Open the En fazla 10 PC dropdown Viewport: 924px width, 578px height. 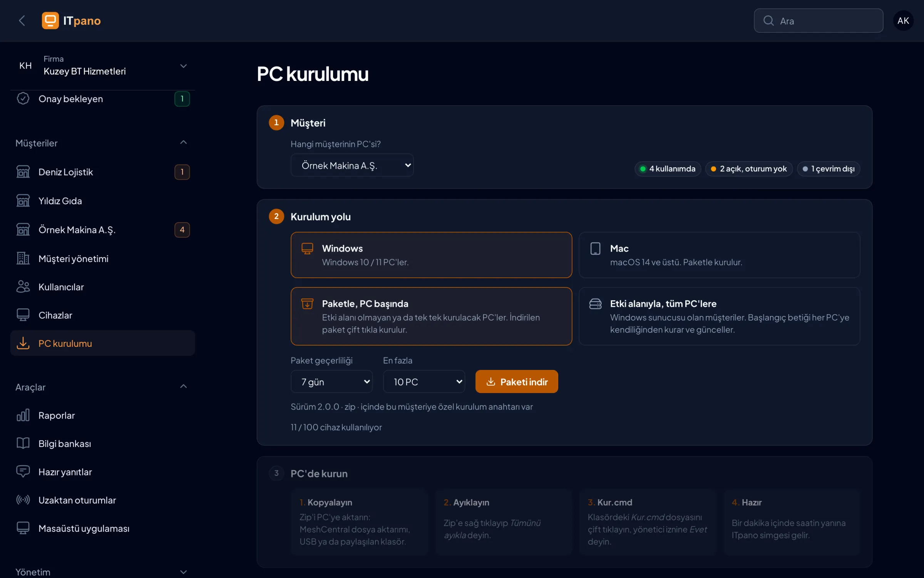[424, 381]
